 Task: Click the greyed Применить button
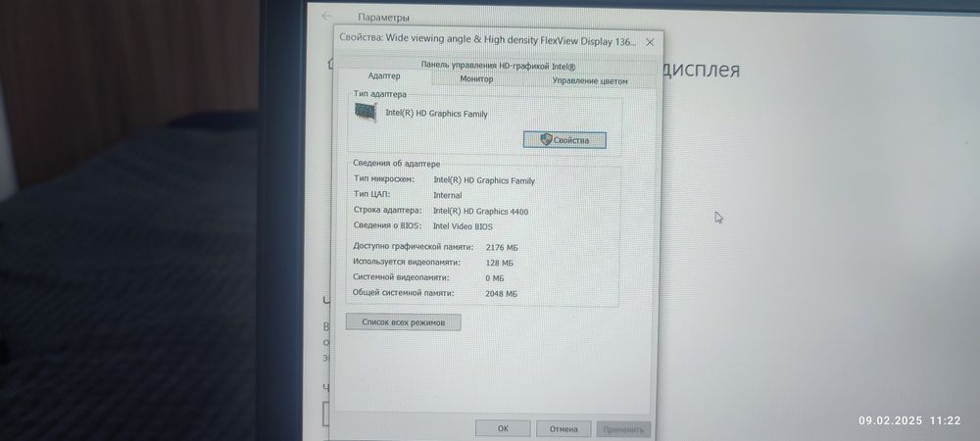click(623, 430)
